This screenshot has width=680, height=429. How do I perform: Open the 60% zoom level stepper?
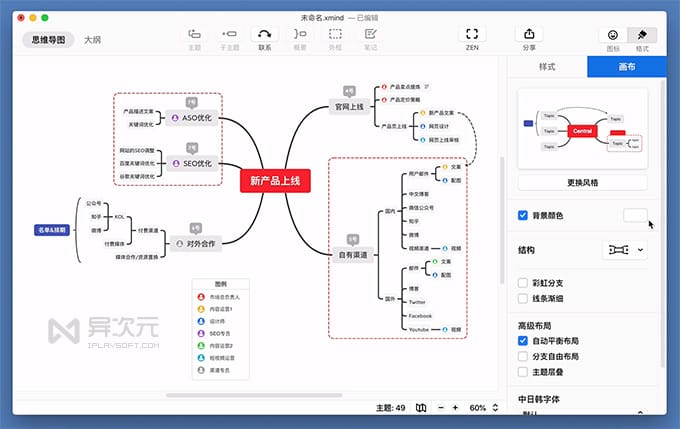(495, 408)
